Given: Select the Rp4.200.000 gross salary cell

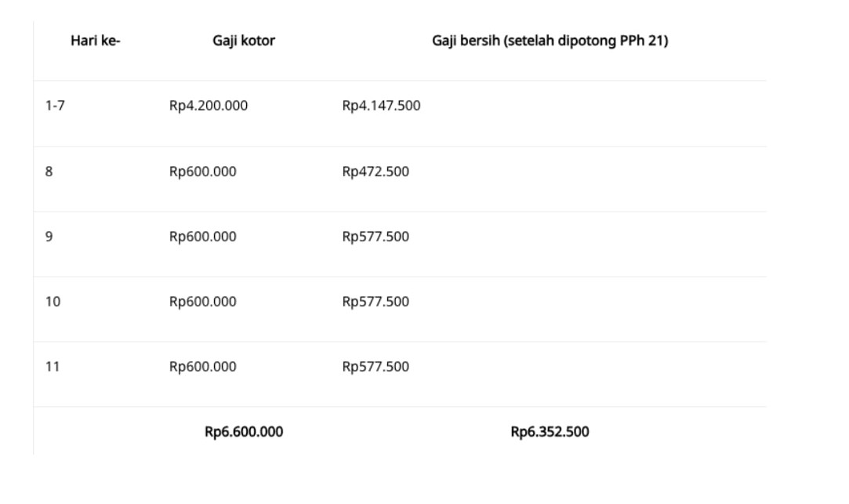Looking at the screenshot, I should click(209, 106).
